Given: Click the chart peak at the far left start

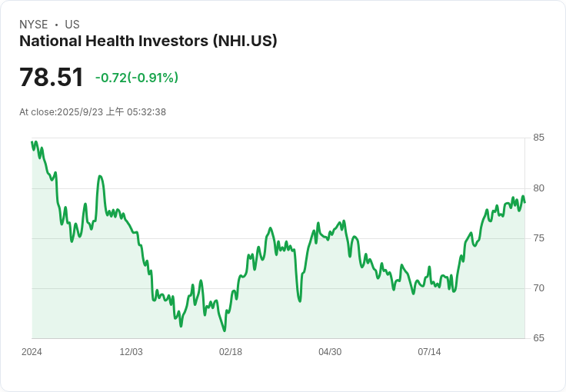Looking at the screenshot, I should [35, 141].
